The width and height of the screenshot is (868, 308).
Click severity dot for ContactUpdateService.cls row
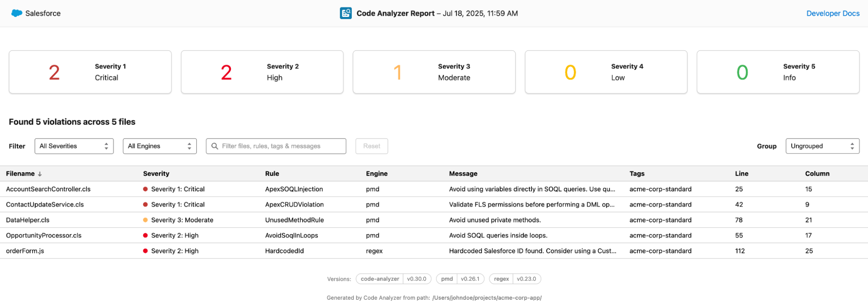[x=145, y=205]
